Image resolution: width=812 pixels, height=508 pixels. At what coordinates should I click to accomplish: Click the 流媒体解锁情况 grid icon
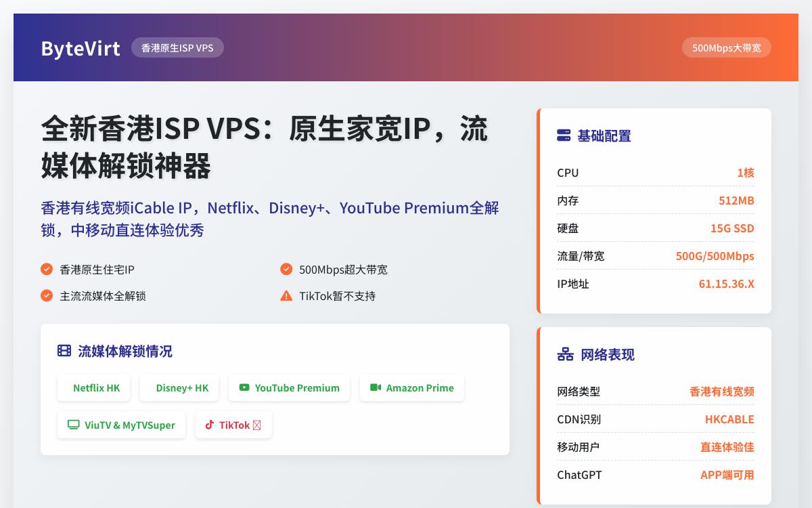(x=62, y=351)
